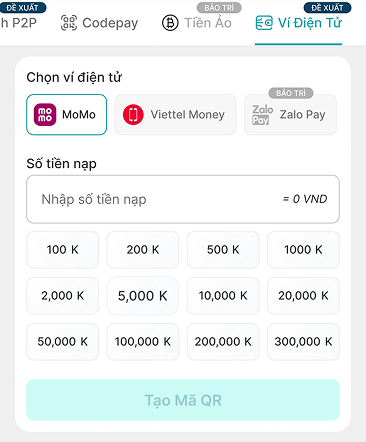Select the 500 K quick amount
The width and height of the screenshot is (366, 442).
(223, 250)
